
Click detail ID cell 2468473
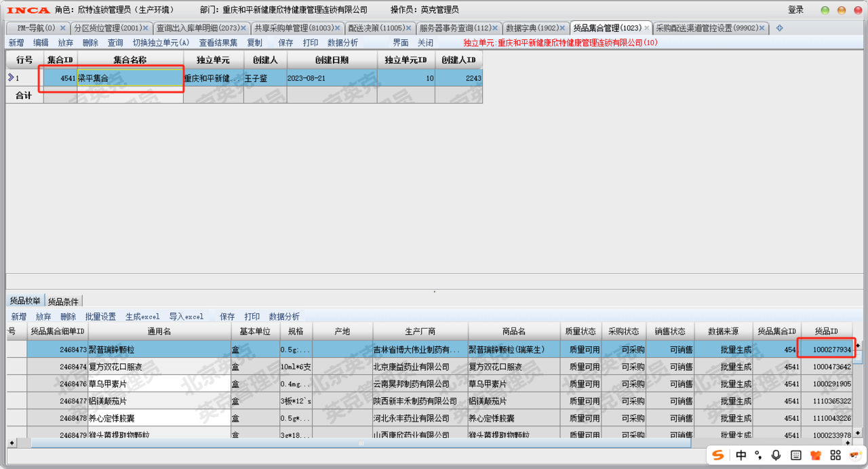pos(58,349)
